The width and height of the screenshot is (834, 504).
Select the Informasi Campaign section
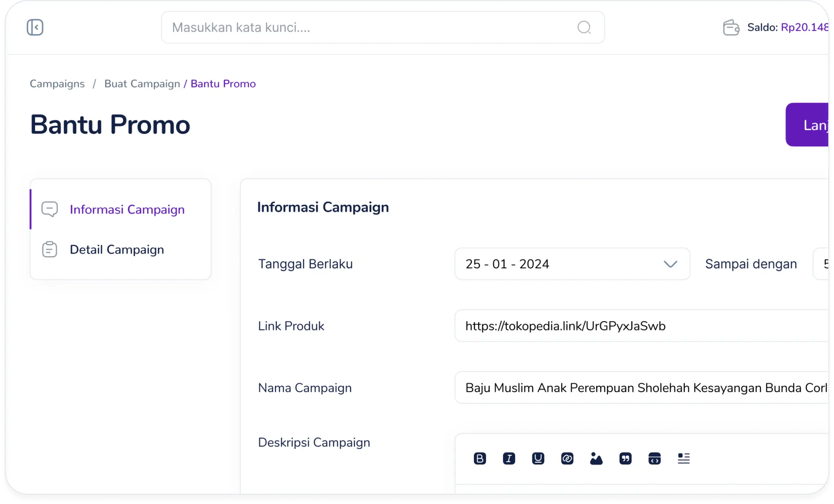tap(127, 209)
